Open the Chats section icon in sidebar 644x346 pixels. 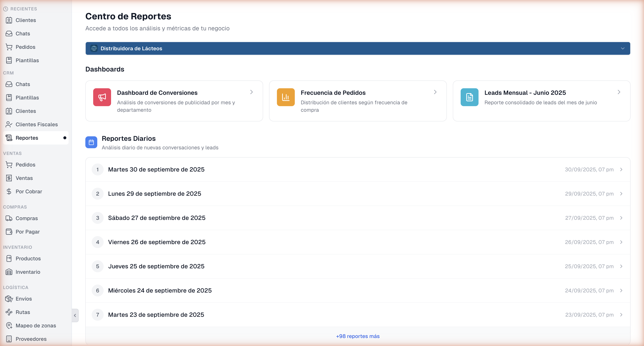point(9,34)
